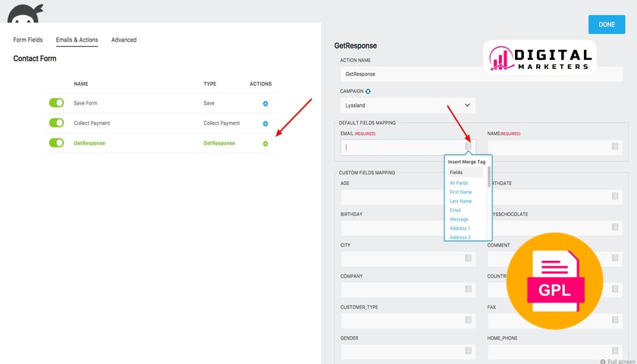Select the GetResponse action name

[89, 143]
